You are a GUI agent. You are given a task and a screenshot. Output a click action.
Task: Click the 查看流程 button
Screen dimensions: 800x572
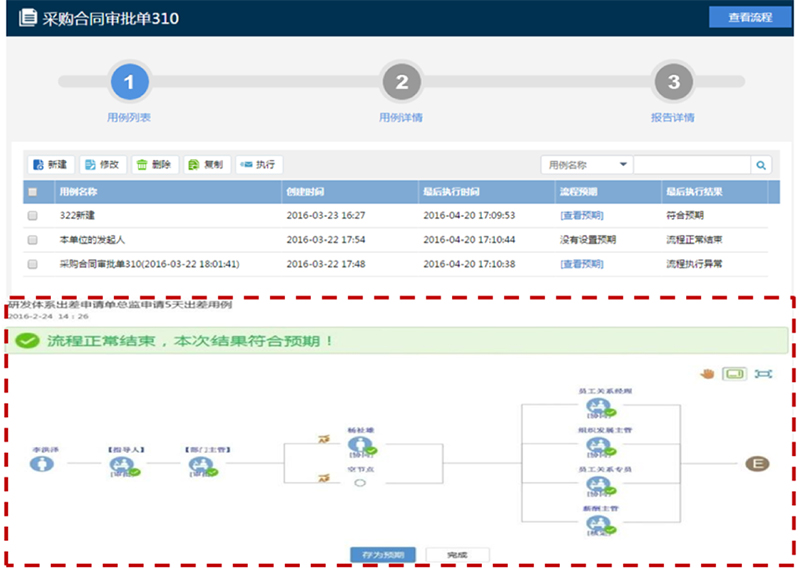[x=750, y=17]
